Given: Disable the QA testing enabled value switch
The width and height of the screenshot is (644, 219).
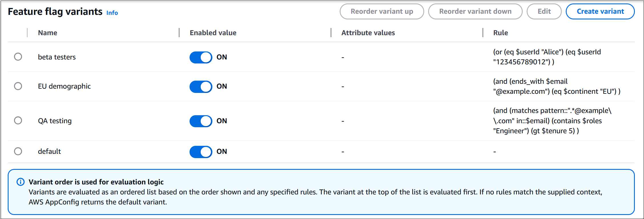Looking at the screenshot, I should [201, 121].
